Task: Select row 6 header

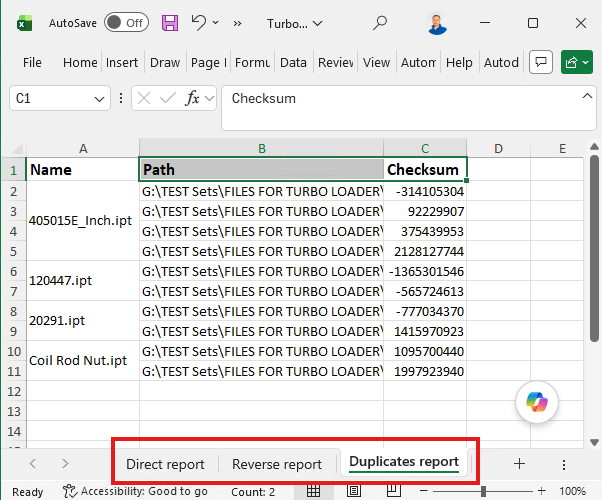Action: click(13, 272)
